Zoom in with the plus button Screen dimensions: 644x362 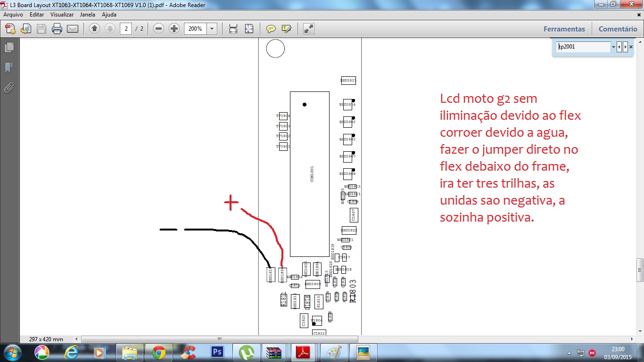click(x=174, y=29)
